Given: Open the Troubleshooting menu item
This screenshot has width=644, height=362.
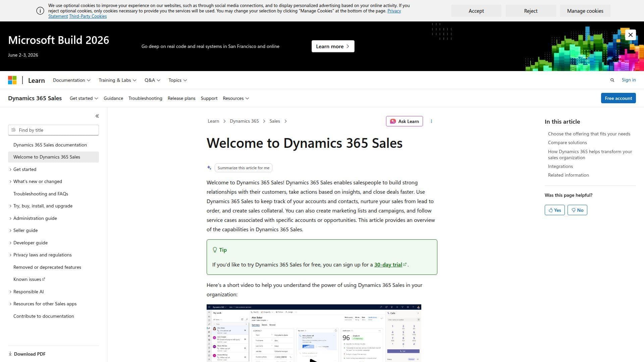Looking at the screenshot, I should coord(145,98).
